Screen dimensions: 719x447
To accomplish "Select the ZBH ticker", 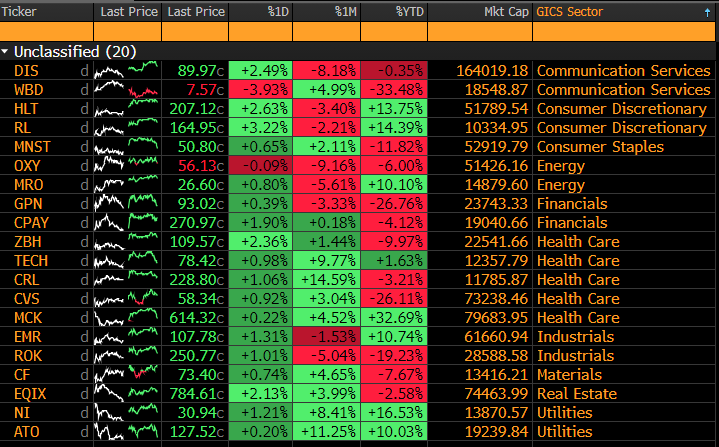I will click(x=28, y=242).
